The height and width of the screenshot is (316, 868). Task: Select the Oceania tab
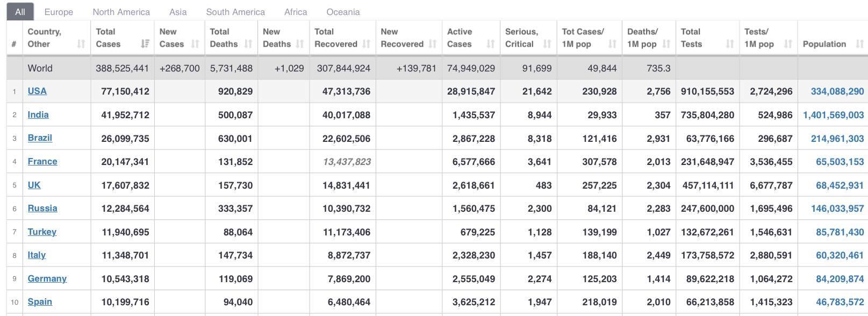(x=343, y=12)
